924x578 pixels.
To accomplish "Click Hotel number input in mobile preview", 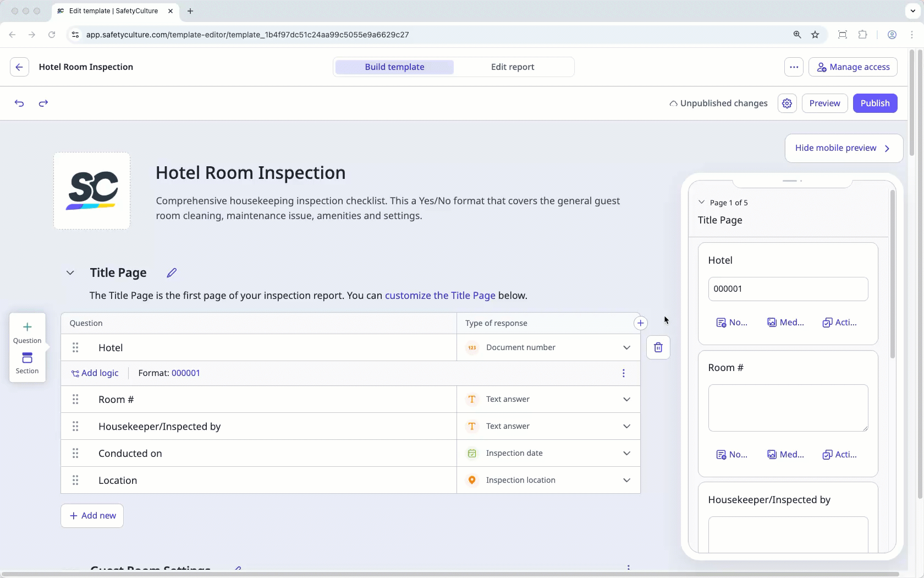I will click(788, 289).
